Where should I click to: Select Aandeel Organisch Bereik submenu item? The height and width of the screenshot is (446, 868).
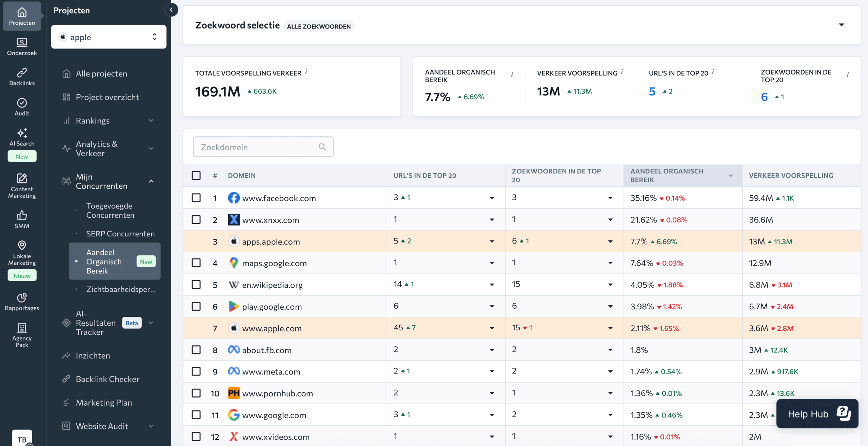(115, 261)
